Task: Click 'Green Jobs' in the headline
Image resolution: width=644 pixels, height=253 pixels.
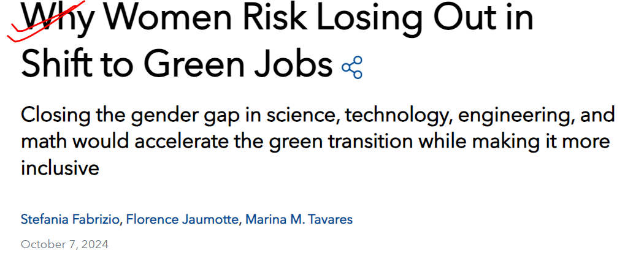Action: [237, 64]
